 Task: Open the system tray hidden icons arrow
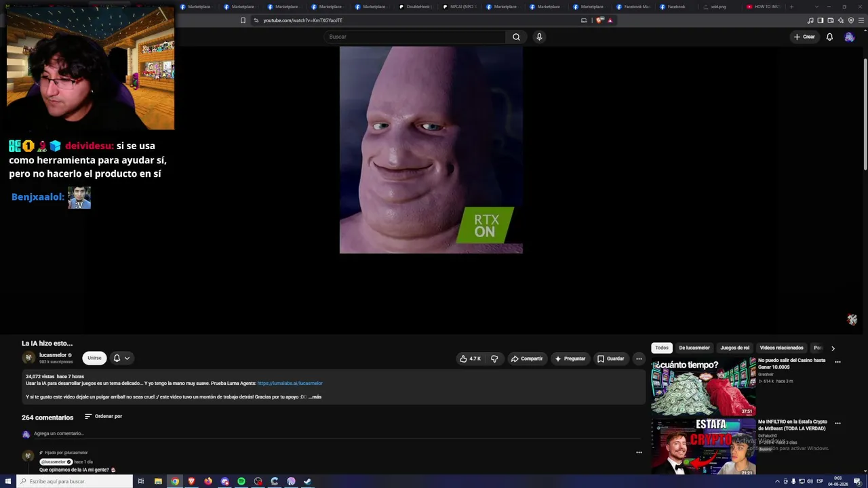(777, 481)
